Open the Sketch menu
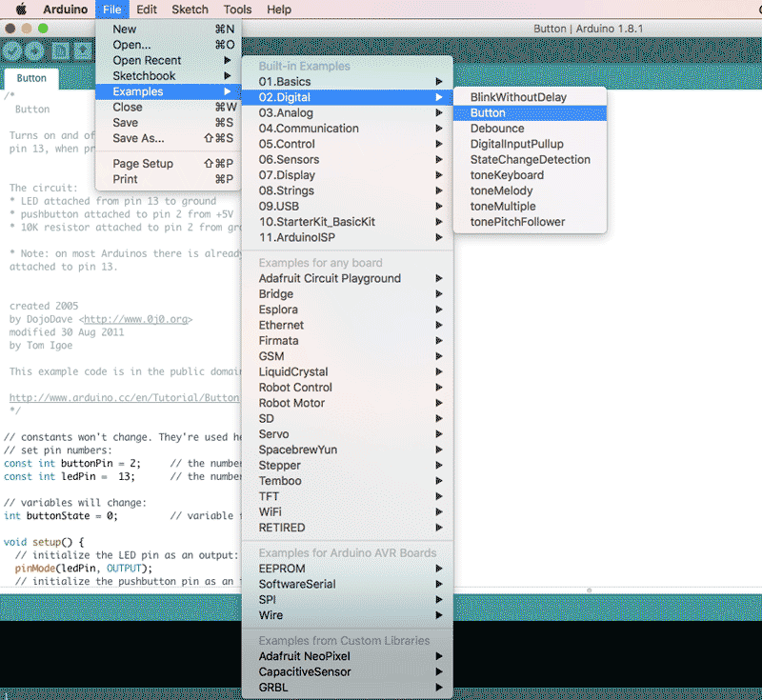 (x=190, y=10)
